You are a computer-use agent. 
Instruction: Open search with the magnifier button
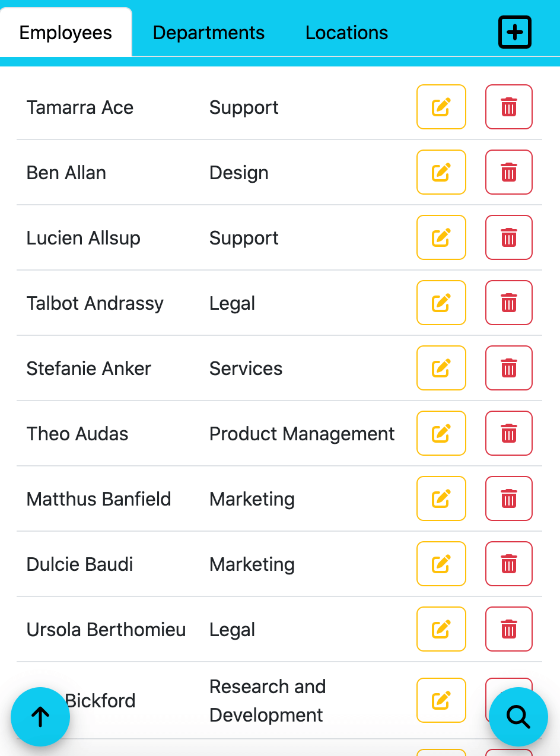[518, 717]
